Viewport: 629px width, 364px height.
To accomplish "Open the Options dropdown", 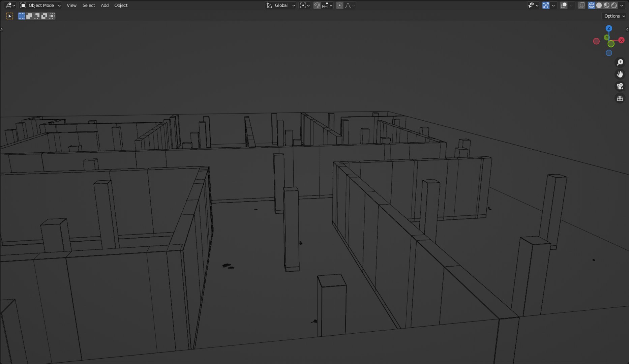I will pyautogui.click(x=615, y=16).
